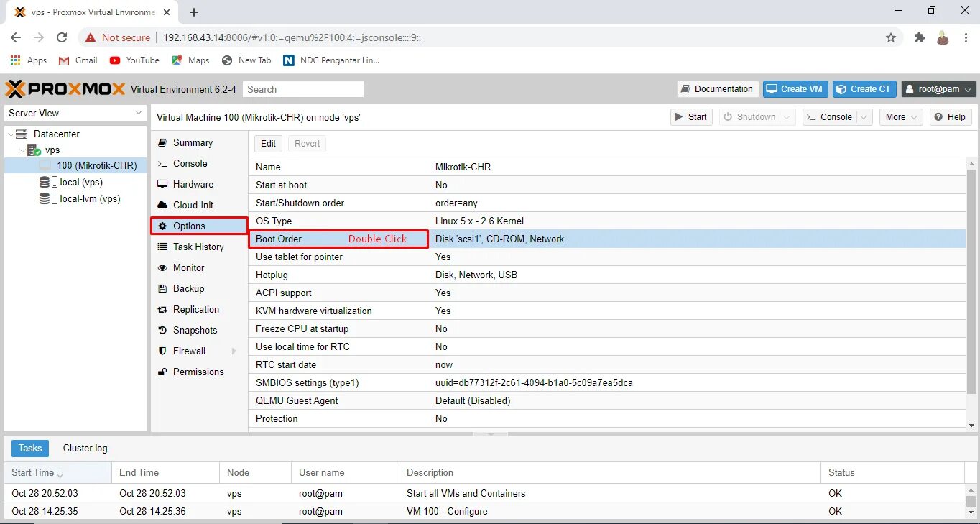The width and height of the screenshot is (980, 524).
Task: Select the OS Type row
Action: [x=607, y=221]
